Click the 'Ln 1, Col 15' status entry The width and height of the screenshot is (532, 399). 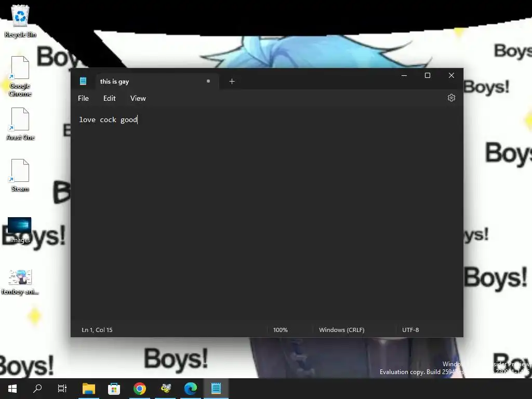pyautogui.click(x=97, y=330)
